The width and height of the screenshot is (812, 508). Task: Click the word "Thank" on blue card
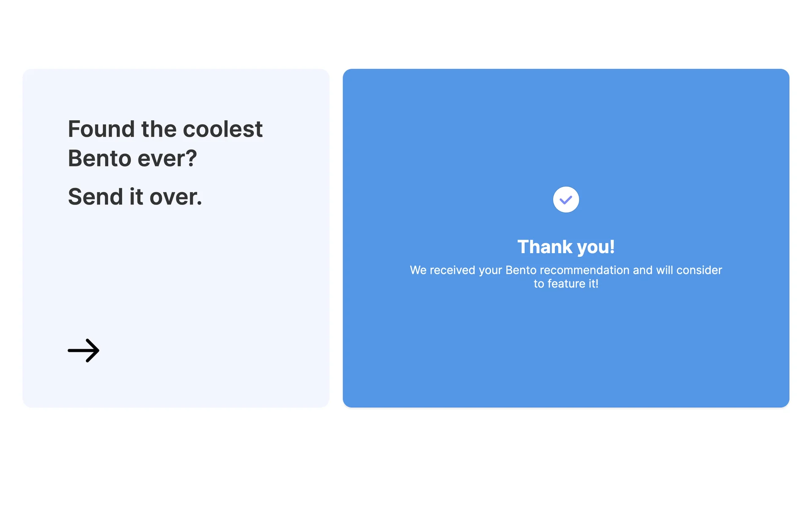coord(544,247)
